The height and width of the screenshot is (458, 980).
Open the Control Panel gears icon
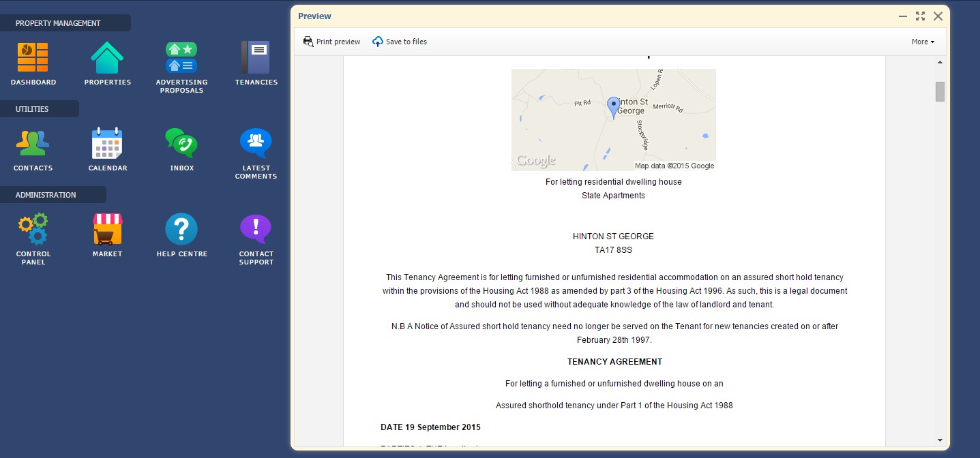point(33,229)
